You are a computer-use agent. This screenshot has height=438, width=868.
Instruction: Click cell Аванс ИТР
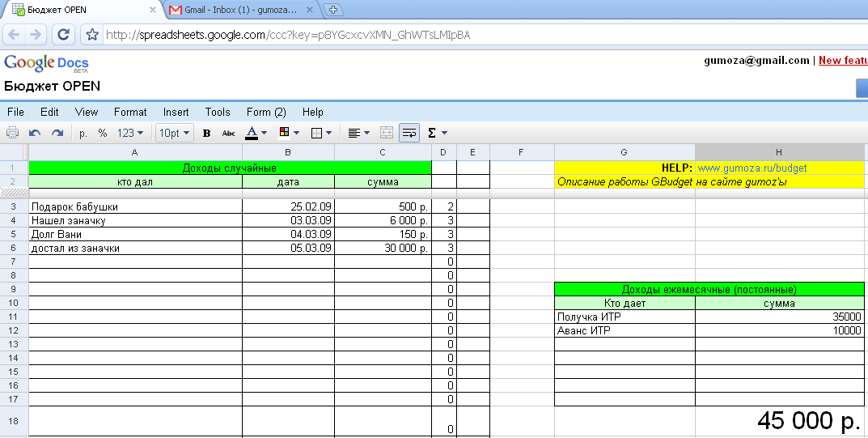625,330
